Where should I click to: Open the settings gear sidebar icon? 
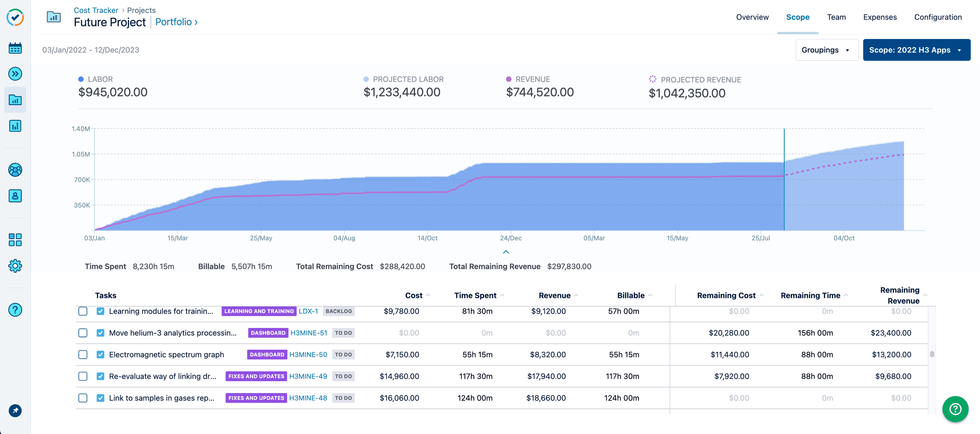point(15,266)
